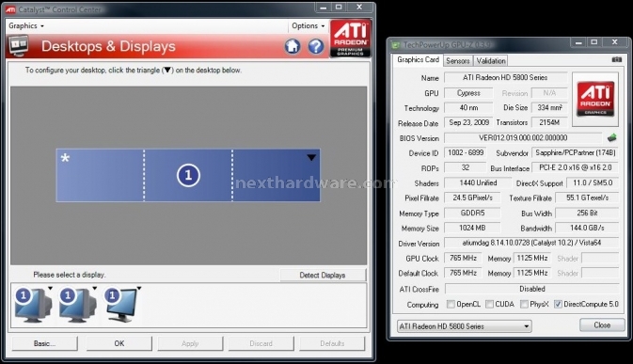Click the Bandwidth field 144.0 GB/s

coord(587,228)
